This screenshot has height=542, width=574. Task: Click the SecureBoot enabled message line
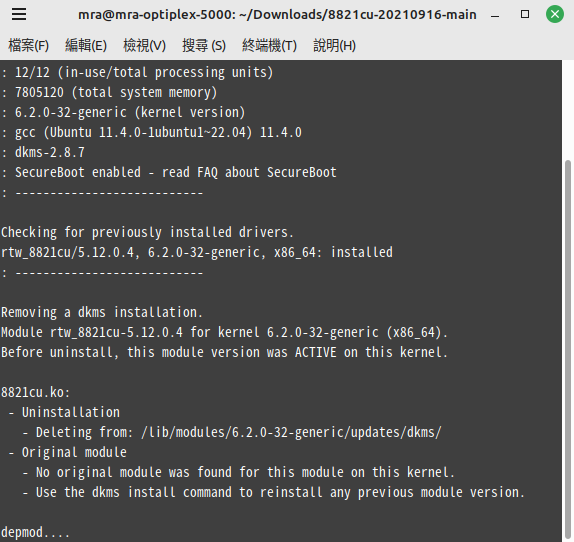(x=176, y=172)
